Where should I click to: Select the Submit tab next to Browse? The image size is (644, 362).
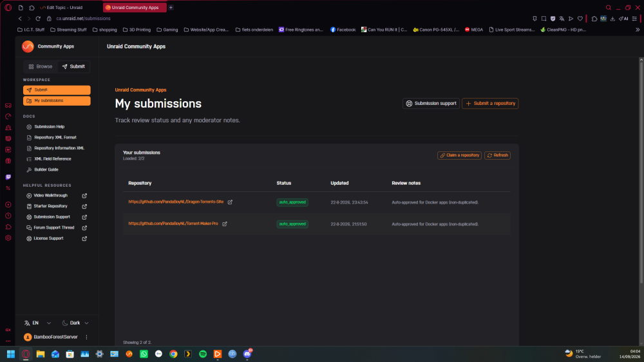[73, 66]
